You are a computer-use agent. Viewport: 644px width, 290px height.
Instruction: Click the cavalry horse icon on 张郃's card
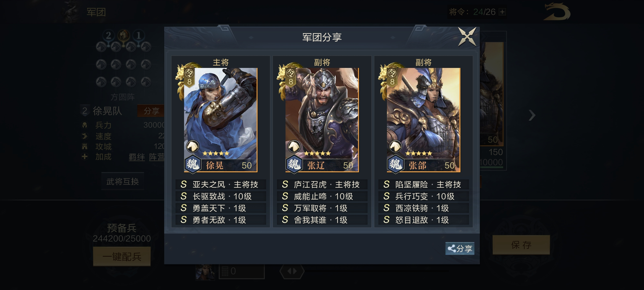pyautogui.click(x=395, y=146)
